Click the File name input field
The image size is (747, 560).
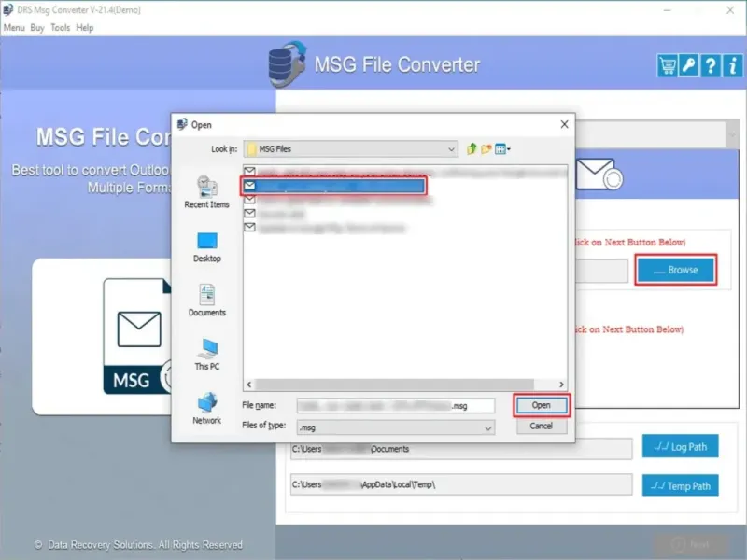pyautogui.click(x=395, y=406)
